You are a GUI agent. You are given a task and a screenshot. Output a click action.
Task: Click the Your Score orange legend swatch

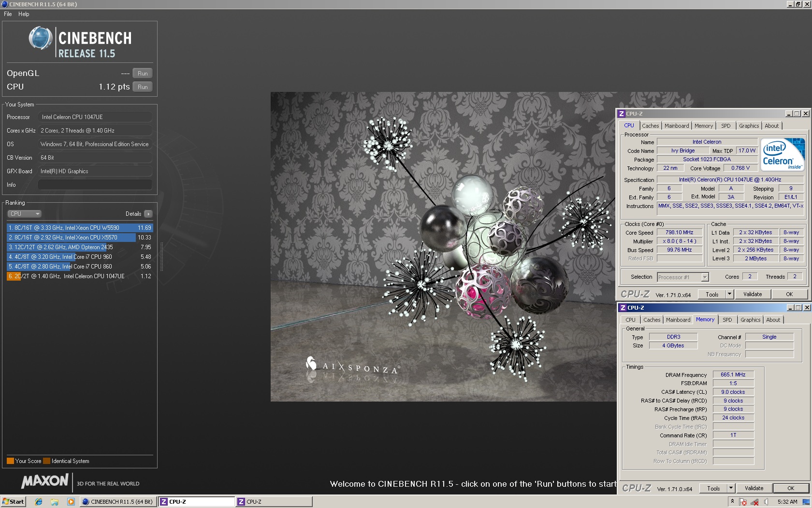point(10,461)
